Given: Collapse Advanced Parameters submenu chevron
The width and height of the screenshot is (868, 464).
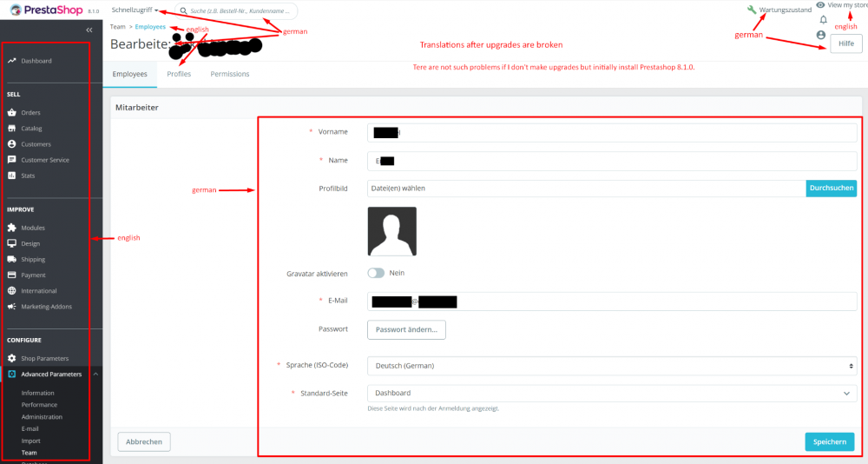Looking at the screenshot, I should tap(95, 375).
